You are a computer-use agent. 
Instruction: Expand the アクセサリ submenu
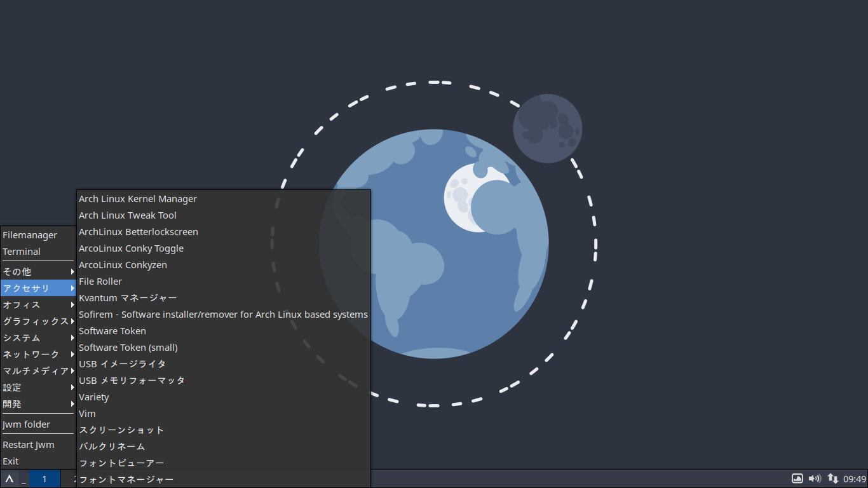point(38,288)
